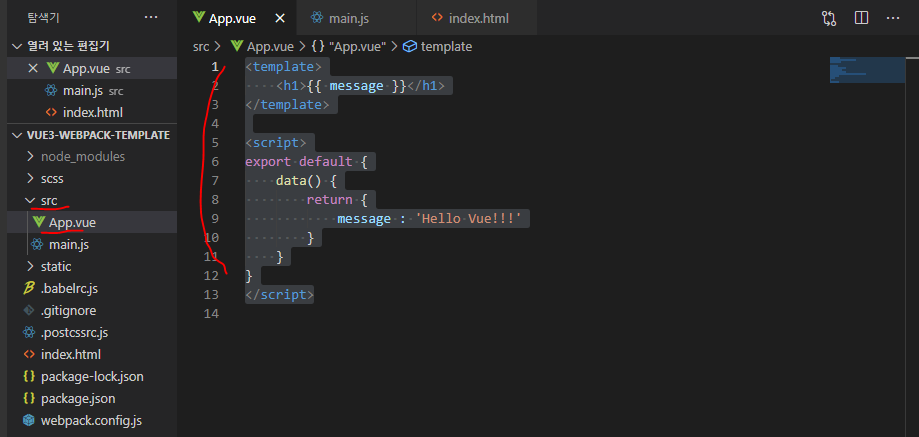Expand the node_modules folder

(x=92, y=156)
